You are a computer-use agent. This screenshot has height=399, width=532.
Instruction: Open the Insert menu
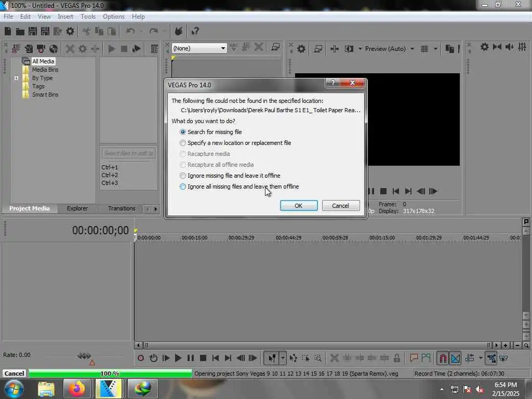[x=65, y=16]
